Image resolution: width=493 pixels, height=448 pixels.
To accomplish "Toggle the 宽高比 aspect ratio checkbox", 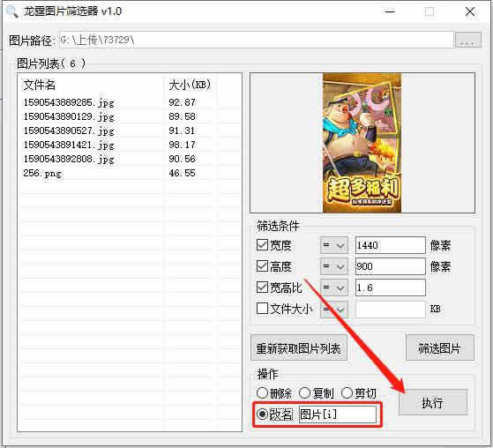I will (x=262, y=287).
